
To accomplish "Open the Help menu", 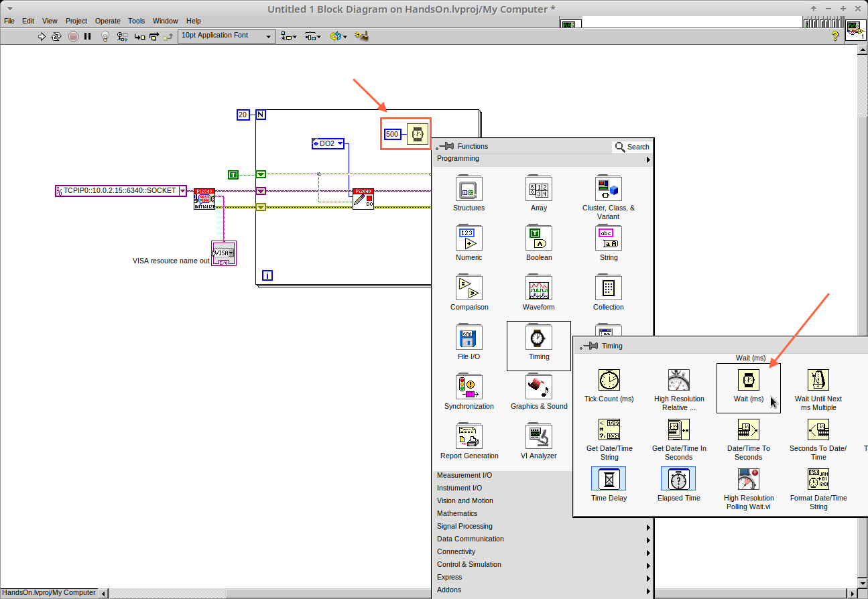I will [x=194, y=21].
